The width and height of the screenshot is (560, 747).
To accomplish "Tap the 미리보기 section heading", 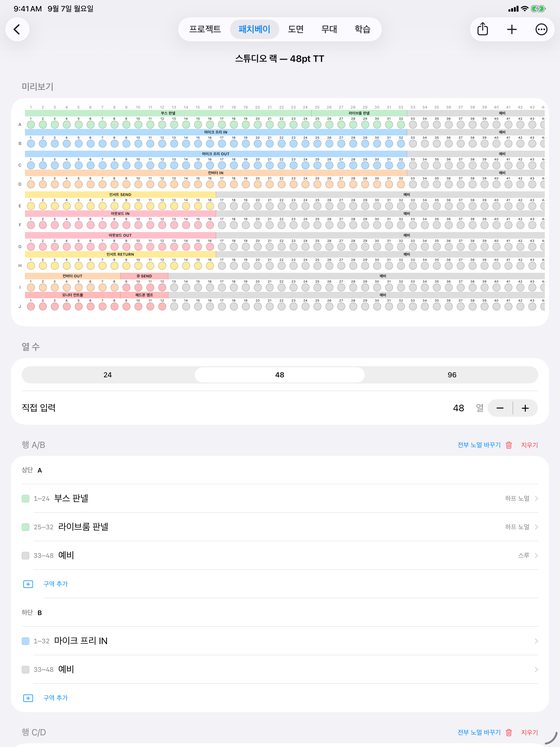I will coord(37,87).
